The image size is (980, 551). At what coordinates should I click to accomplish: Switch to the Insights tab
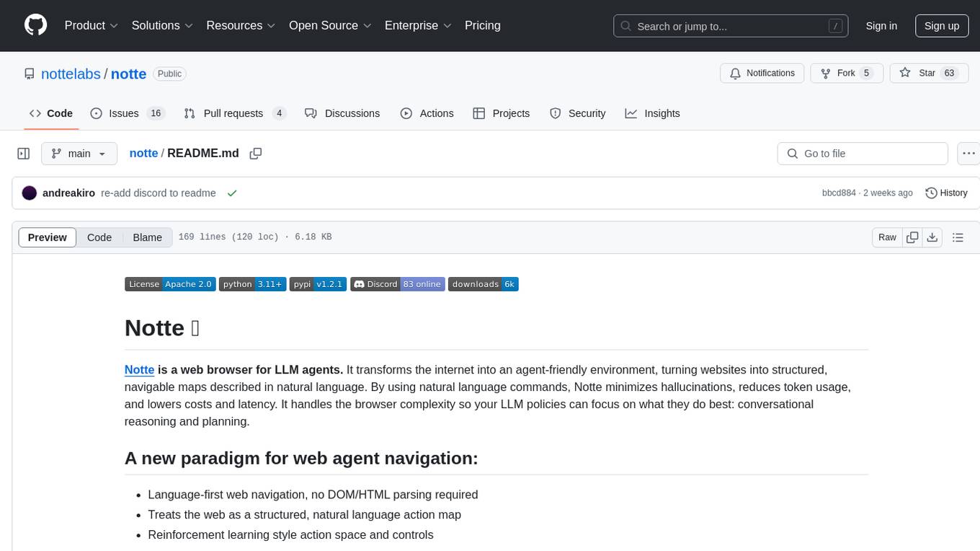(652, 113)
